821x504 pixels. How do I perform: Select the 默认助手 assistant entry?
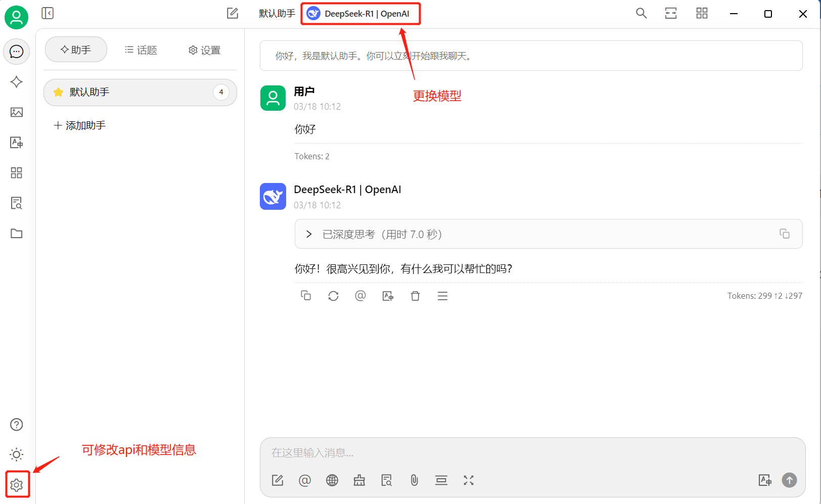coord(140,92)
